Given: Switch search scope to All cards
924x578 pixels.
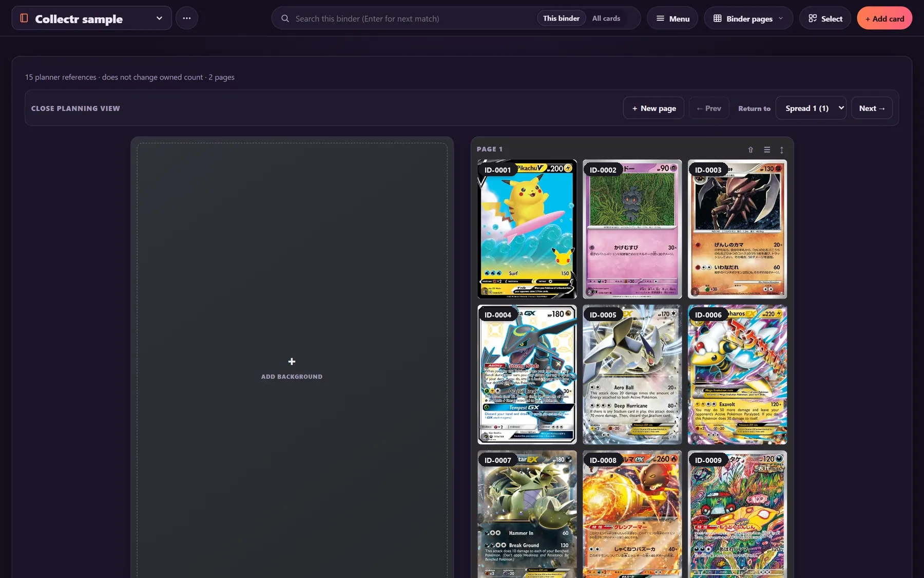Looking at the screenshot, I should [x=606, y=18].
